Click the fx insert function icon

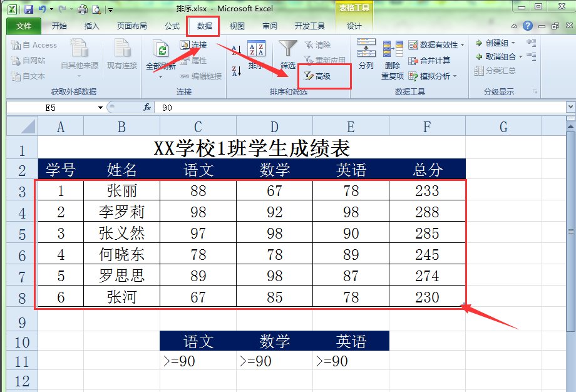[x=147, y=107]
